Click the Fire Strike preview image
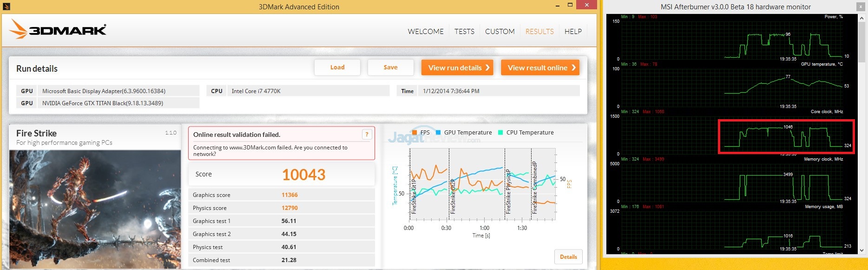The width and height of the screenshot is (868, 270). tap(95, 209)
